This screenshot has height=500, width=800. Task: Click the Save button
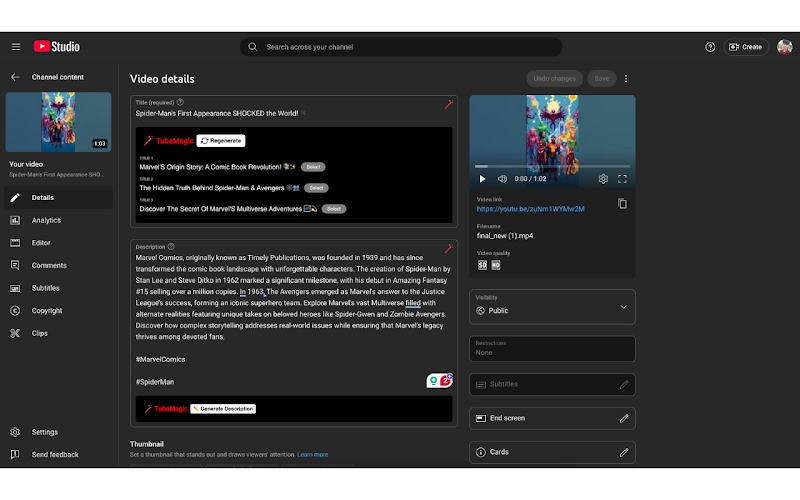coord(602,79)
